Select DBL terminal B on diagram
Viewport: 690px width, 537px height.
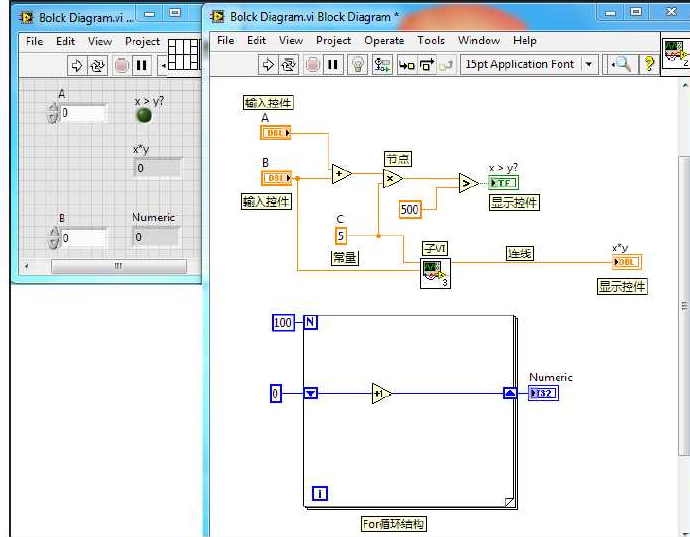pos(277,178)
